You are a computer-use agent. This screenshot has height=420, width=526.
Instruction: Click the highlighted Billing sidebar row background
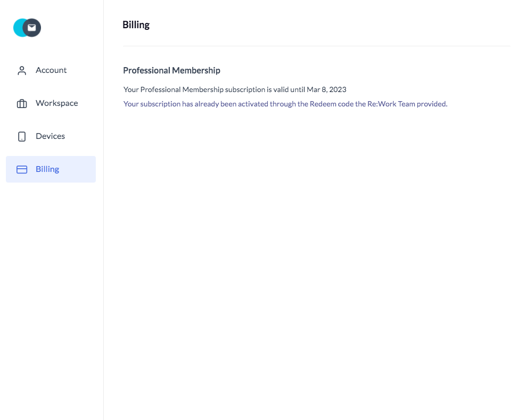point(51,169)
